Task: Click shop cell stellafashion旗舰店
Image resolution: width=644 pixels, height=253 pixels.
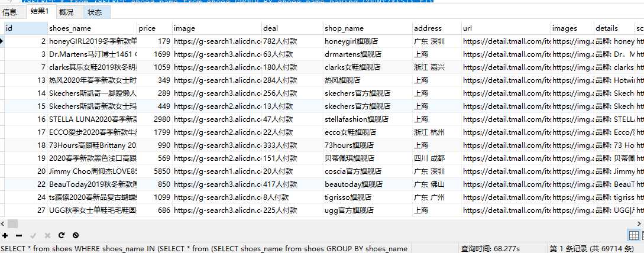Action: pyautogui.click(x=368, y=119)
